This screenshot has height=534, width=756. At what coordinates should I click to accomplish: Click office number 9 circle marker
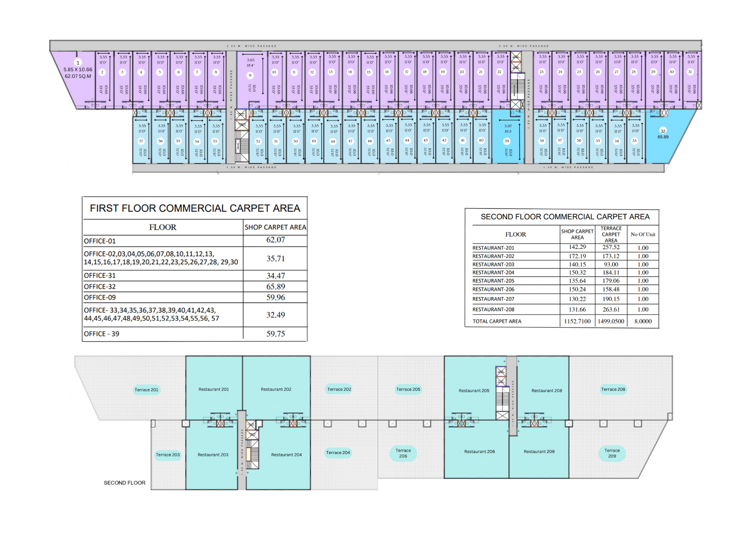point(250,76)
